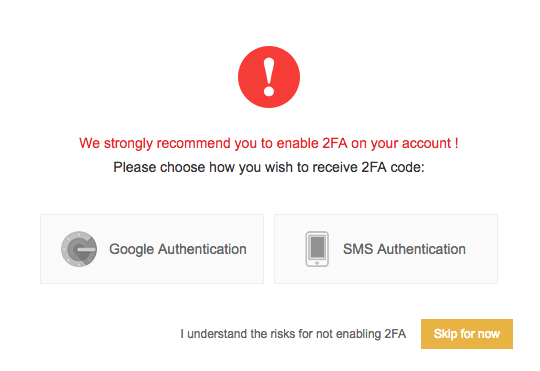Select the SMS phone icon
The image size is (540, 371).
point(317,249)
